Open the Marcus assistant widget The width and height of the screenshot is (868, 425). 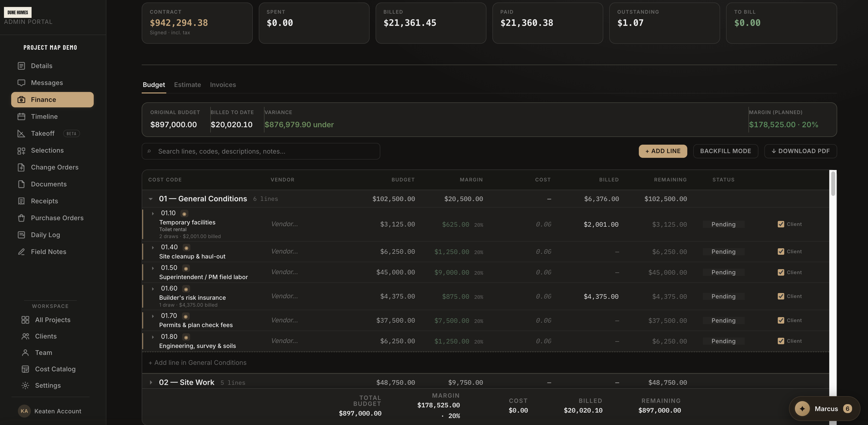click(824, 409)
